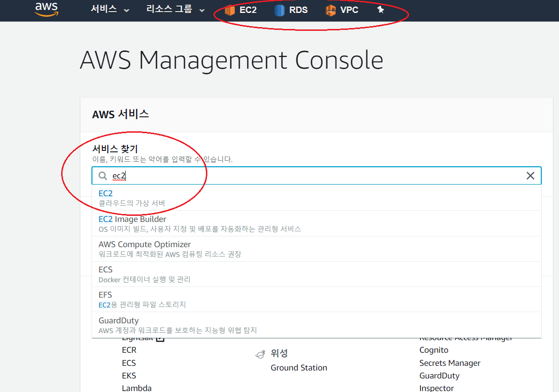Select GuardDuty result in suggestions
Image resolution: width=559 pixels, height=392 pixels.
point(317,325)
